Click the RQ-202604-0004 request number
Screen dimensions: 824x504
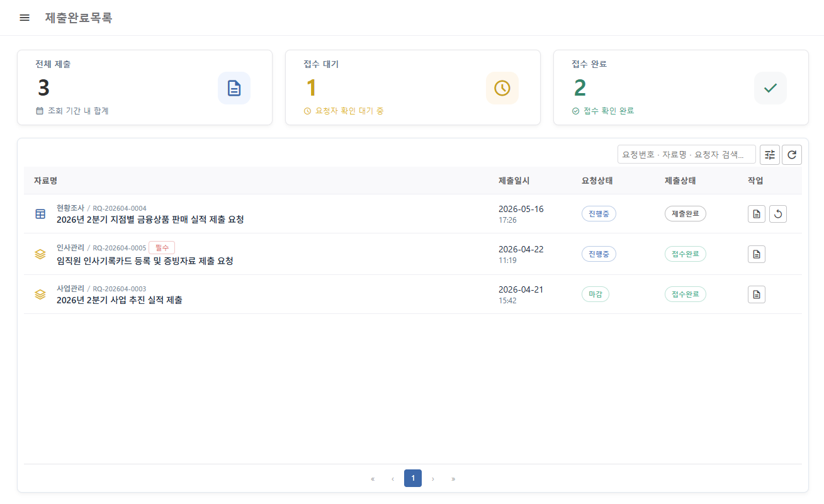(120, 208)
